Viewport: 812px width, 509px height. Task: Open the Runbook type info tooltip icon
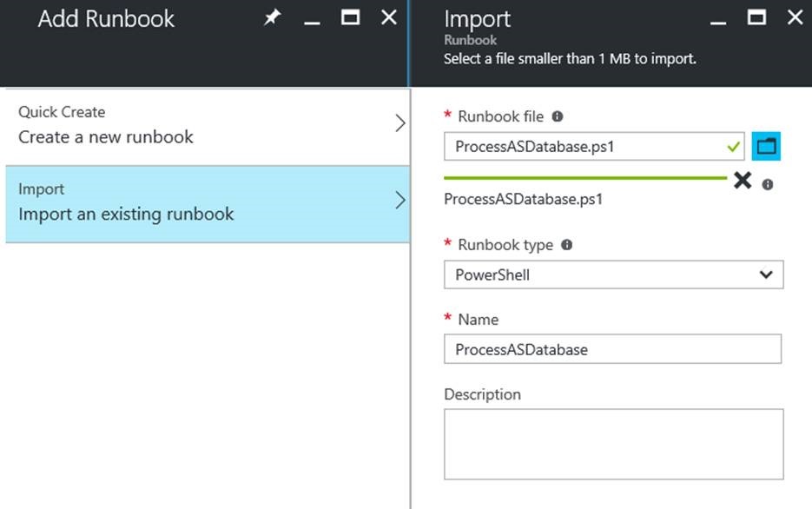coord(567,245)
